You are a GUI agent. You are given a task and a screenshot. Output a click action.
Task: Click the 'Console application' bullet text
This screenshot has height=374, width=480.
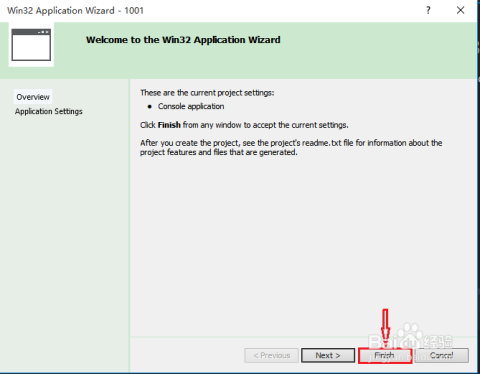point(191,106)
